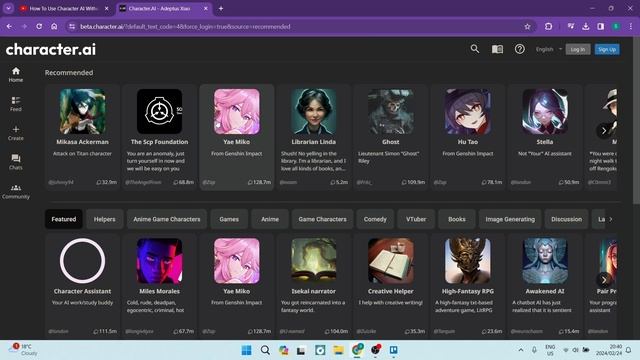Show hidden system tray icons

pyautogui.click(x=521, y=350)
